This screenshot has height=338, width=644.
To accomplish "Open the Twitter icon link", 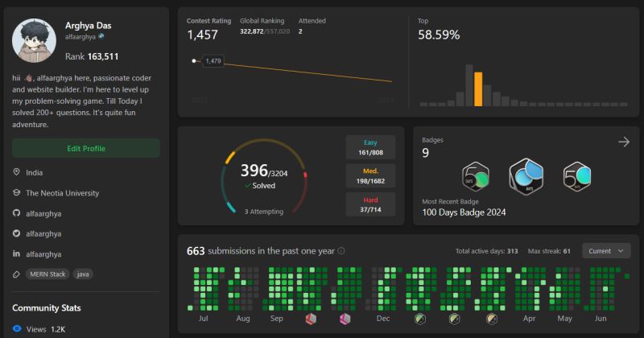I will click(16, 233).
